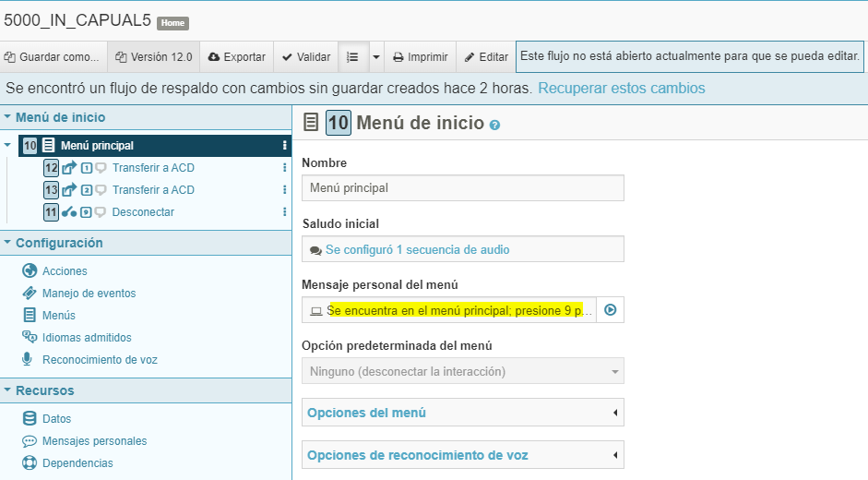Collapse the Recursos section
The image size is (868, 480).
click(x=7, y=390)
